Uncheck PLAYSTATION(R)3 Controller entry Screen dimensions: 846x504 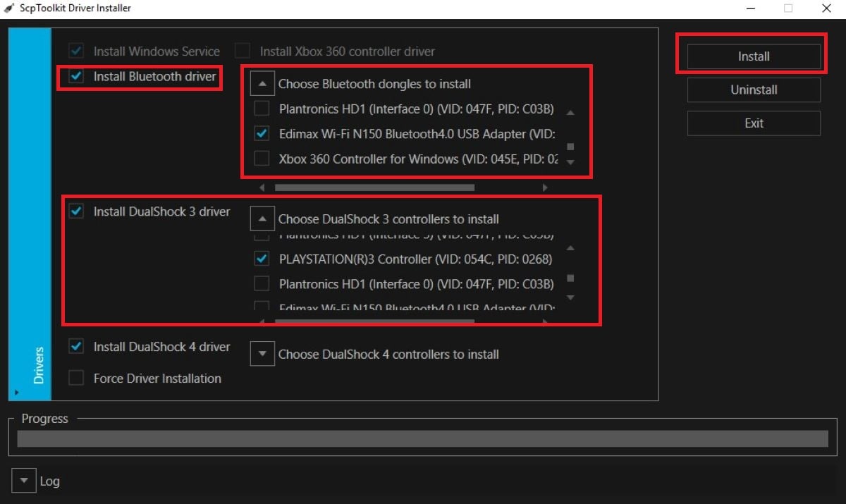tap(262, 259)
